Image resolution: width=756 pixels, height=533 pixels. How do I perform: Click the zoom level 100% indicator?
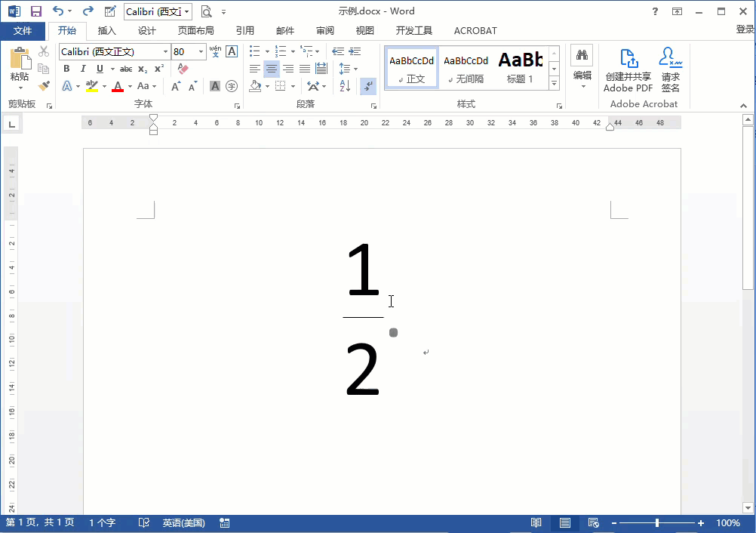coord(728,523)
